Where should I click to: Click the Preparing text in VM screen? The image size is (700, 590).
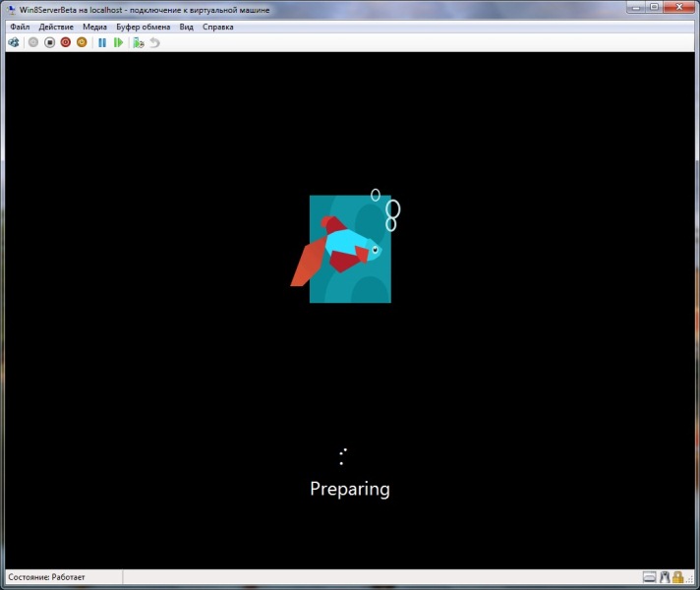(x=350, y=489)
